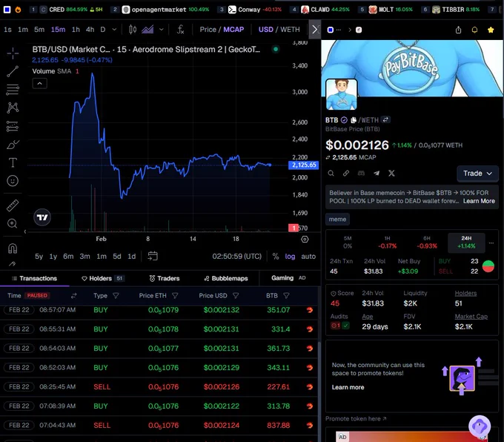
Task: Filter transactions by Price ETH
Action: click(175, 296)
